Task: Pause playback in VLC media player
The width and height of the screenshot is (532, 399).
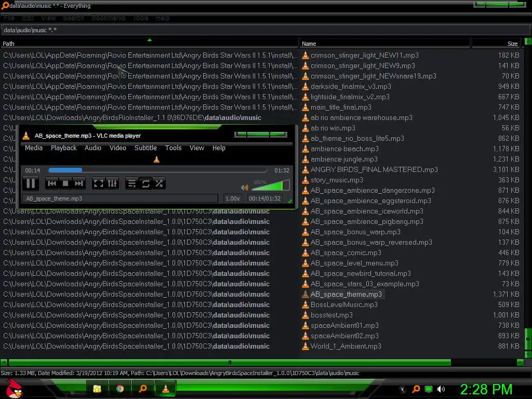Action: coord(31,183)
